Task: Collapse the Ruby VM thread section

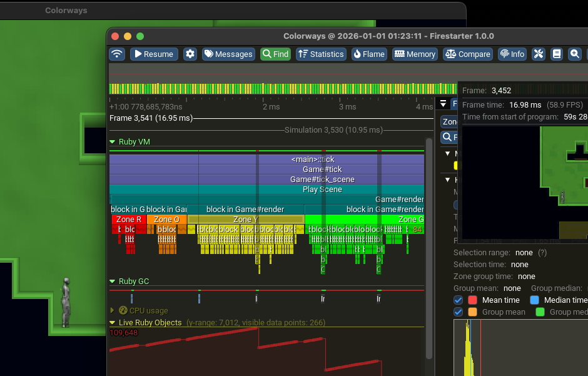Action: pyautogui.click(x=113, y=142)
